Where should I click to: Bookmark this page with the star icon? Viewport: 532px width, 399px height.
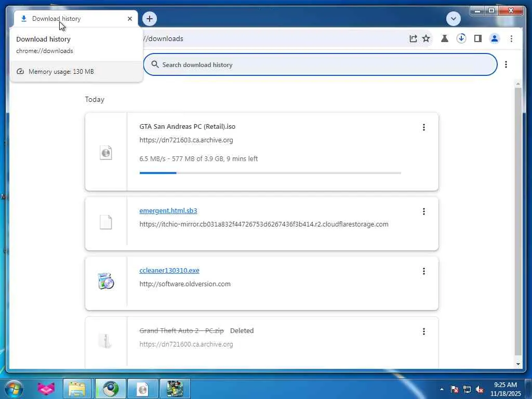click(426, 38)
